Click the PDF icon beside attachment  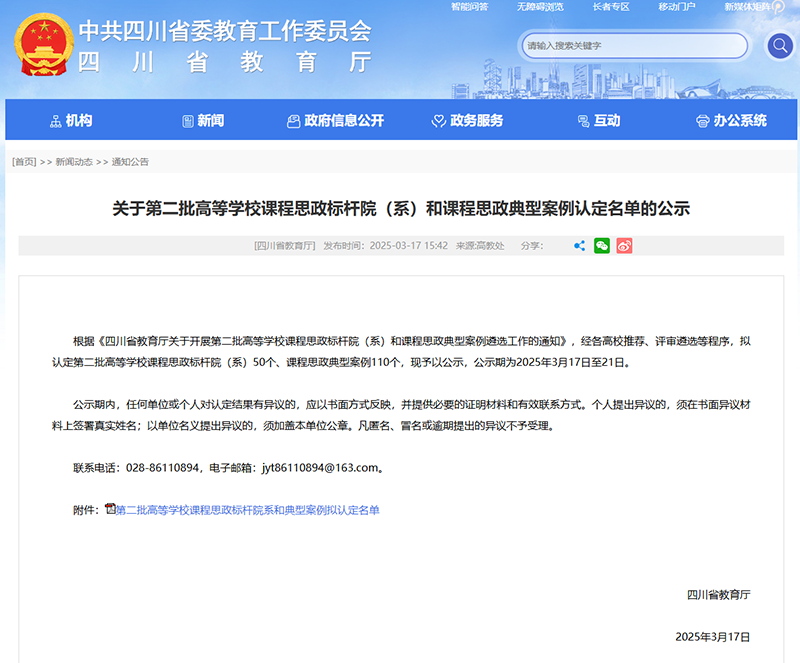pos(110,509)
